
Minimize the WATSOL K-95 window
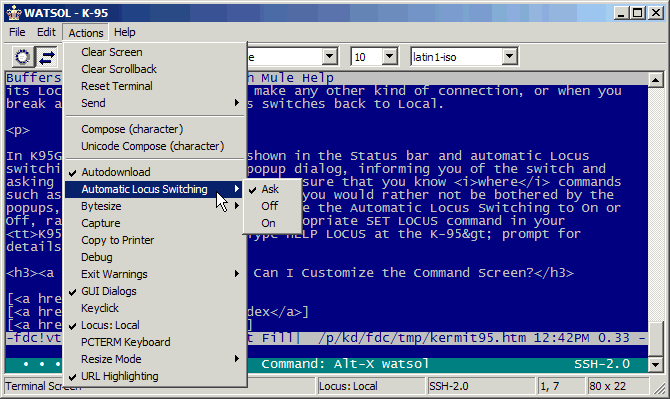point(622,13)
